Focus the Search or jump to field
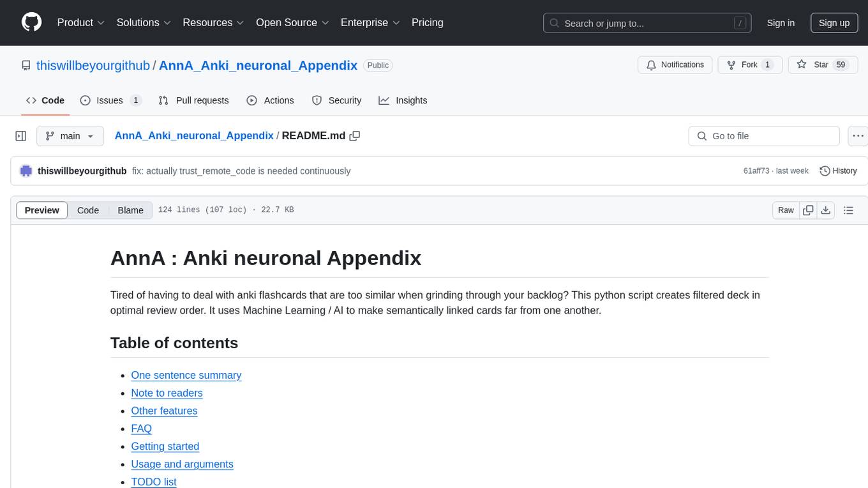 point(647,23)
